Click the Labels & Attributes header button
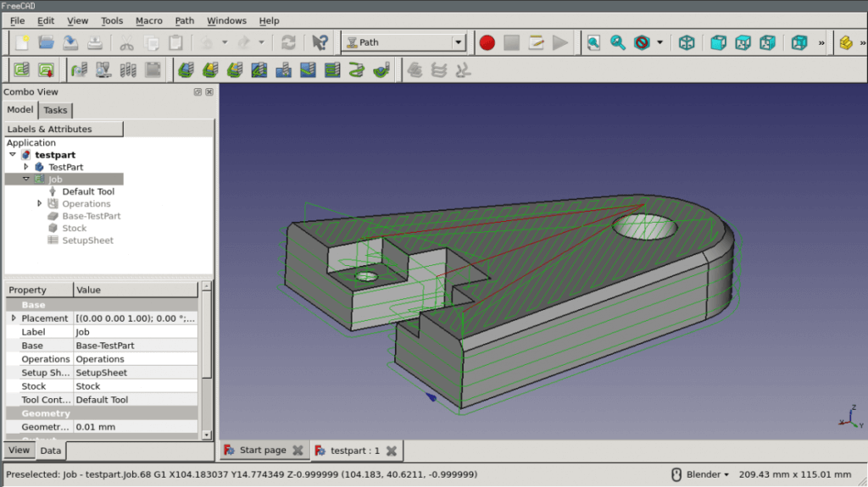868x487 pixels. 64,129
